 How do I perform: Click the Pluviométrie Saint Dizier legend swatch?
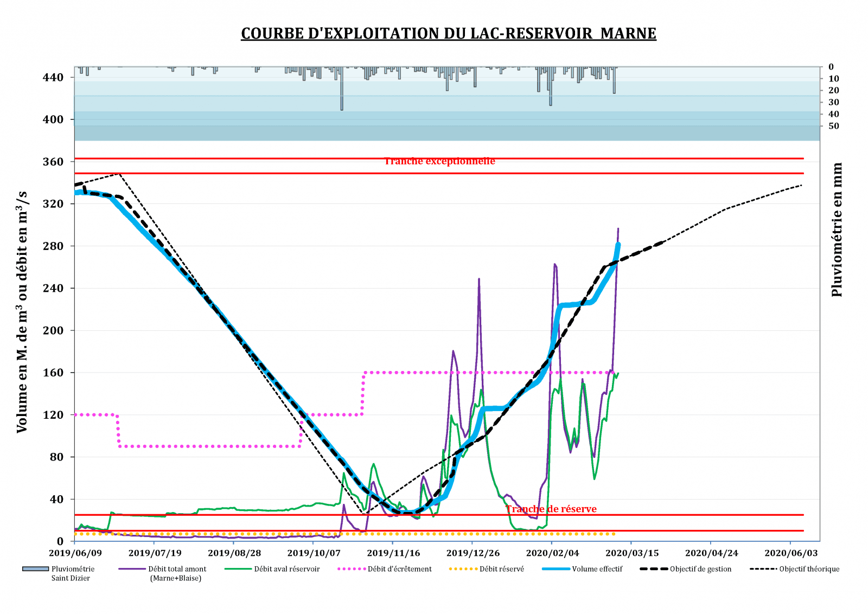[35, 569]
